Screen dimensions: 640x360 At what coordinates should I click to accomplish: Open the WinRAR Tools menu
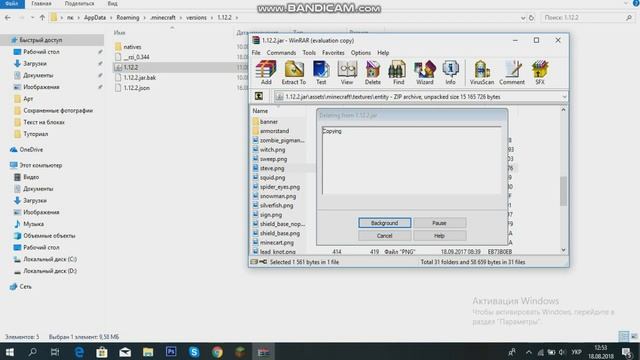[309, 53]
